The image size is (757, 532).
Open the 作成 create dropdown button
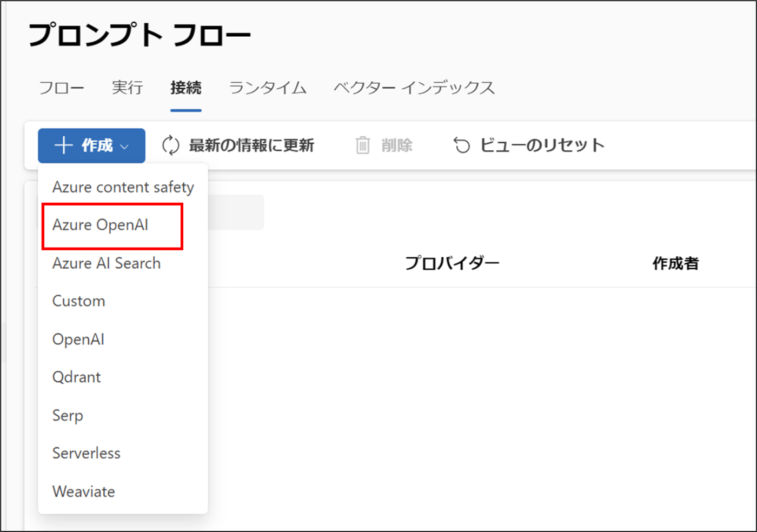pyautogui.click(x=91, y=145)
